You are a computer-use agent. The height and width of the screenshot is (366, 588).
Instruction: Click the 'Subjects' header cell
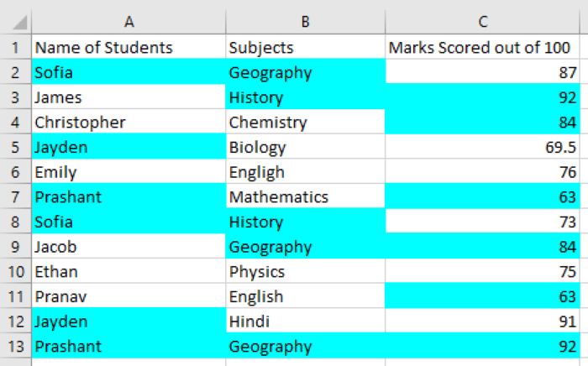305,48
